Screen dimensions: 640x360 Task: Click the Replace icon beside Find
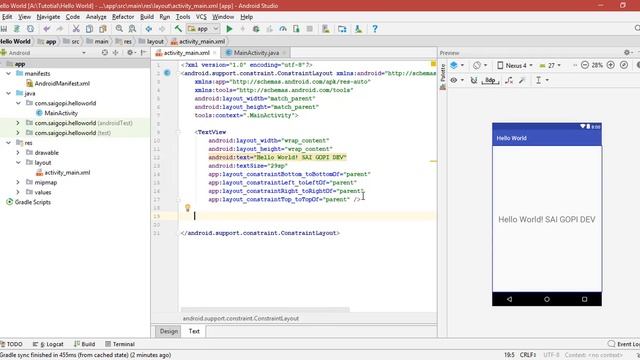coord(132,29)
